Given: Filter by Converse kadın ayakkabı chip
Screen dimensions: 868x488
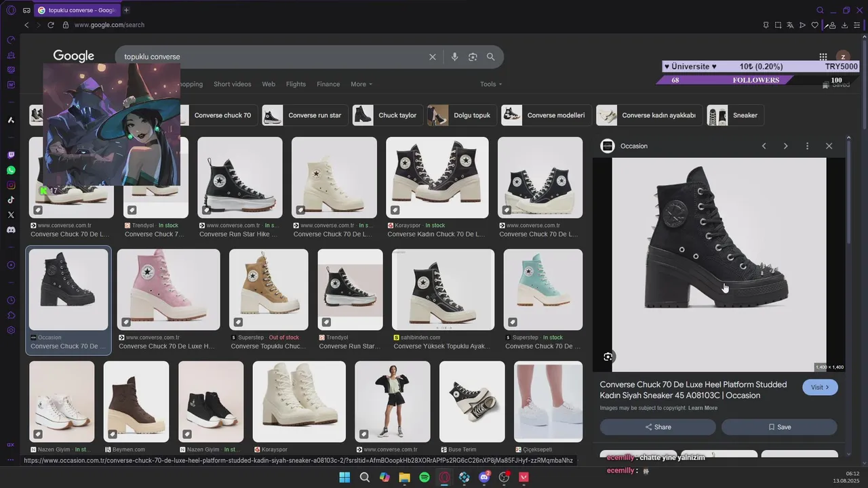Looking at the screenshot, I should click(x=649, y=115).
